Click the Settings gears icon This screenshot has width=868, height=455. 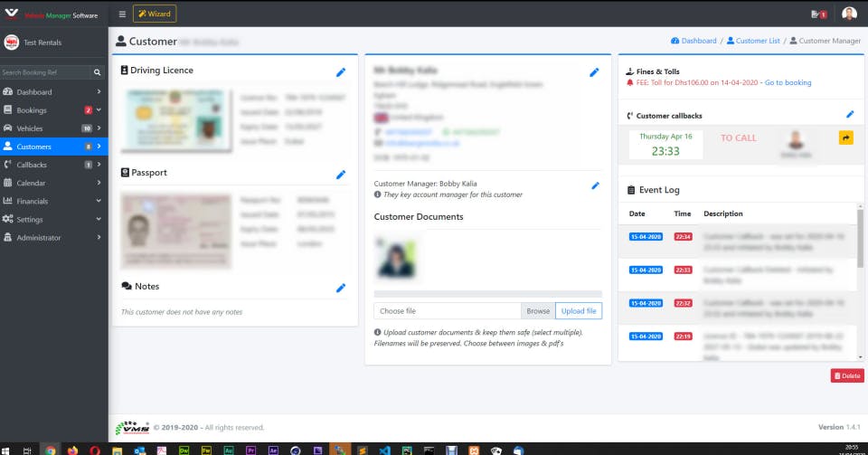tap(8, 219)
